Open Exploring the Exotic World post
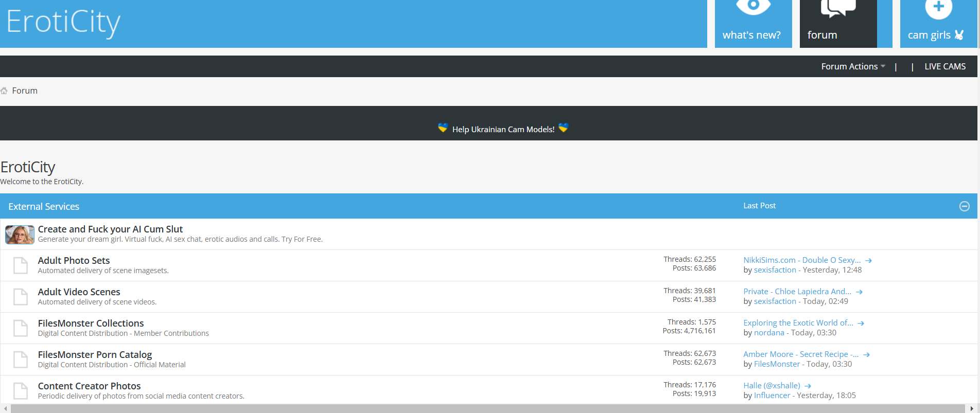The width and height of the screenshot is (980, 413). pos(798,323)
